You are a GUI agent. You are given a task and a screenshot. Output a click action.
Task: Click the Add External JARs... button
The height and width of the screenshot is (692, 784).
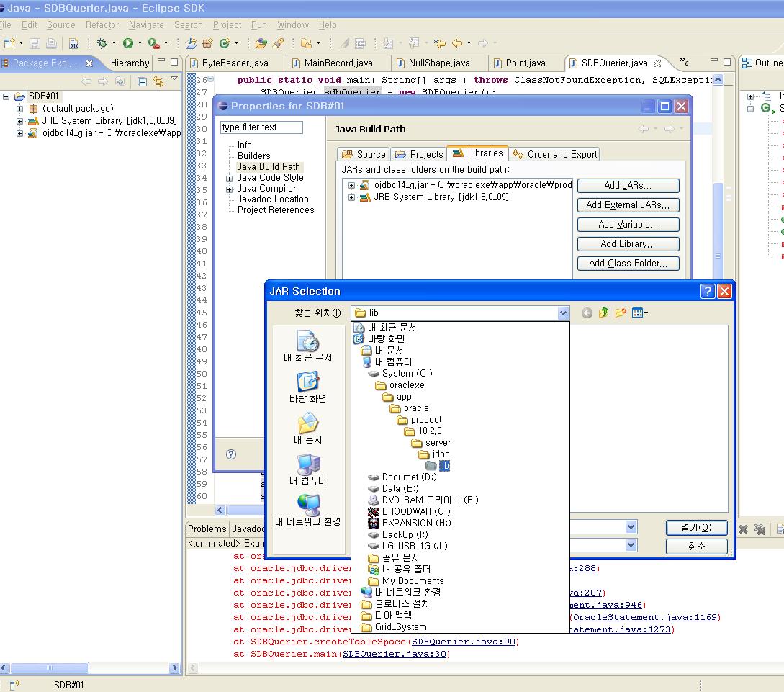point(628,205)
